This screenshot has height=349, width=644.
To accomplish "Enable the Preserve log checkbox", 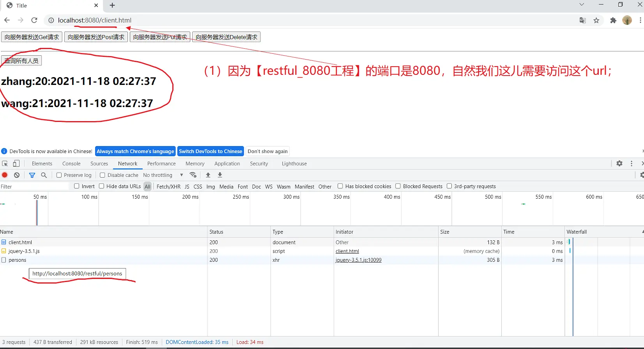I will coord(59,175).
